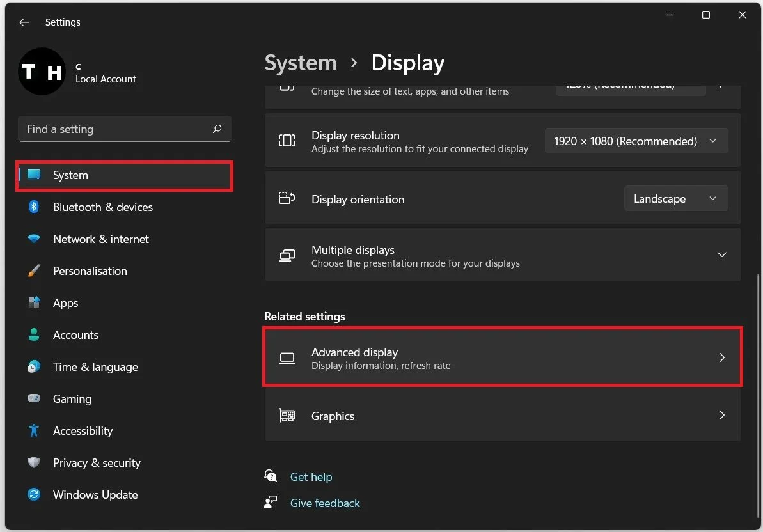Click the System breadcrumb in the header
763x532 pixels.
tap(300, 63)
